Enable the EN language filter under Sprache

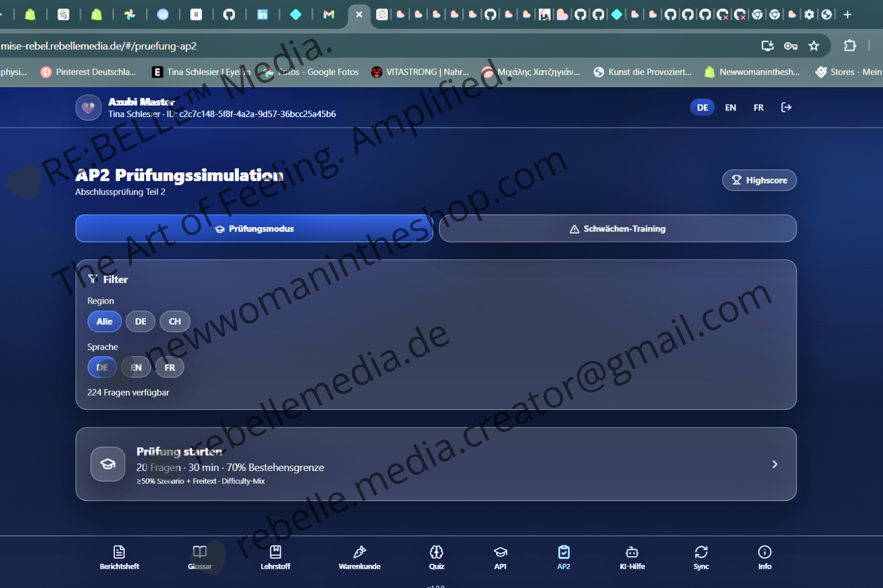click(136, 367)
